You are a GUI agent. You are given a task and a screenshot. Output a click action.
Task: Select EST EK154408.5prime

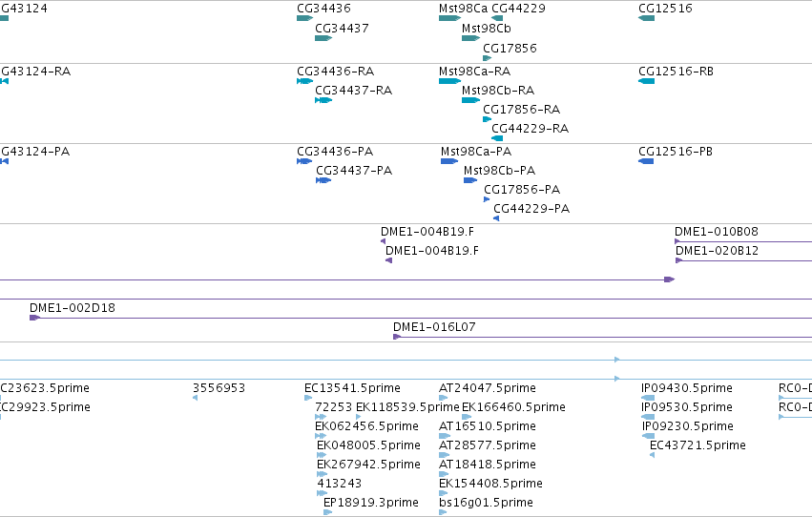coord(490,484)
